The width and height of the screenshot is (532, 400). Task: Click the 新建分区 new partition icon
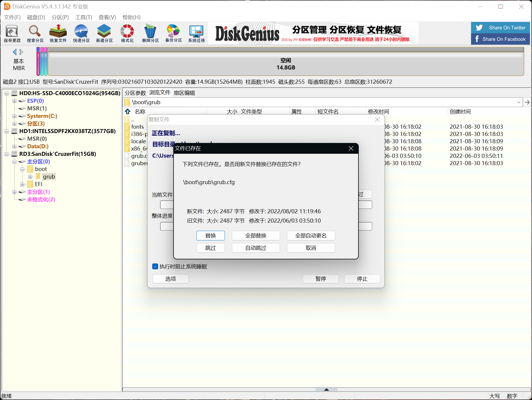click(104, 34)
